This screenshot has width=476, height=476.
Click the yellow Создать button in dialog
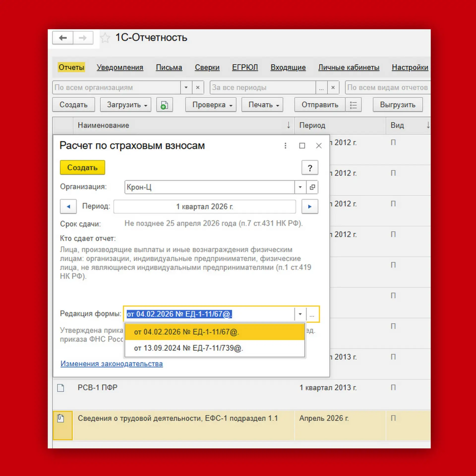83,168
